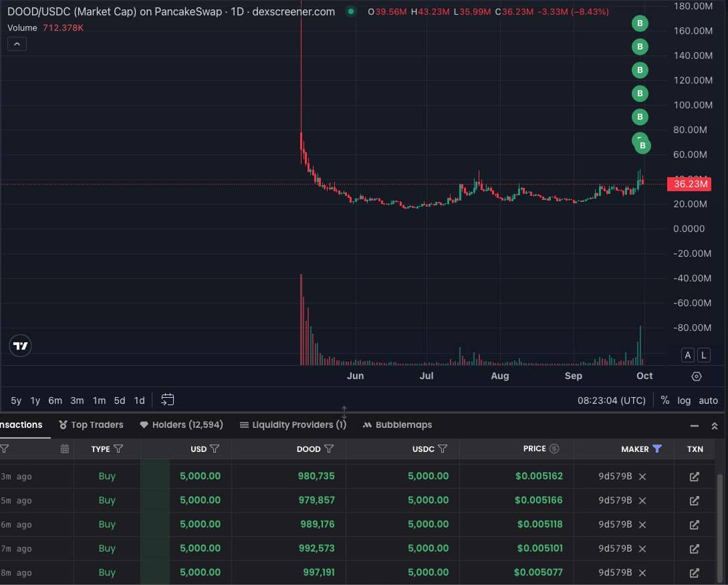Image resolution: width=728 pixels, height=585 pixels.
Task: Minimize the transactions panel with dash icon
Action: (x=695, y=426)
